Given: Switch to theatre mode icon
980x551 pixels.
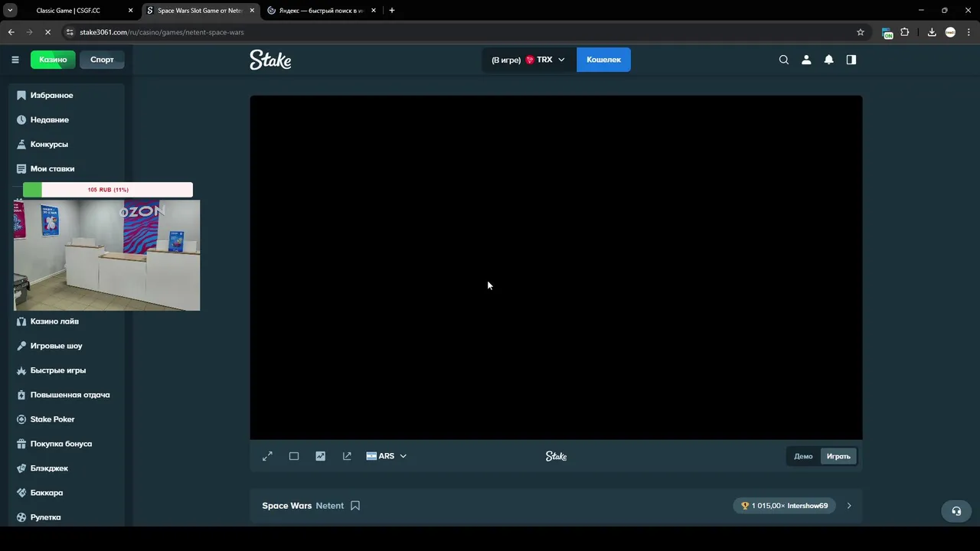Looking at the screenshot, I should click(x=294, y=456).
